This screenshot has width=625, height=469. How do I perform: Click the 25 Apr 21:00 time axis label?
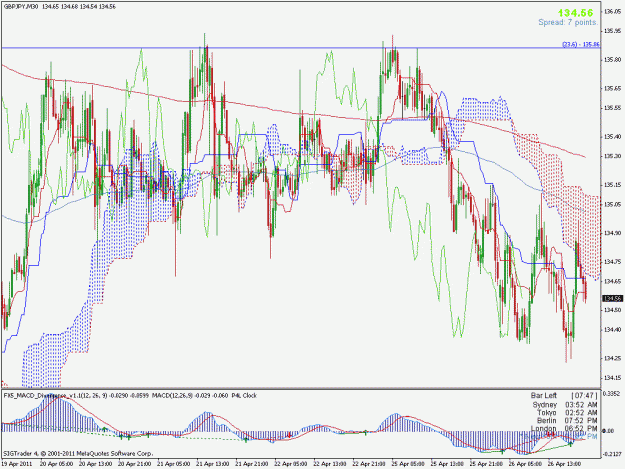click(x=486, y=464)
